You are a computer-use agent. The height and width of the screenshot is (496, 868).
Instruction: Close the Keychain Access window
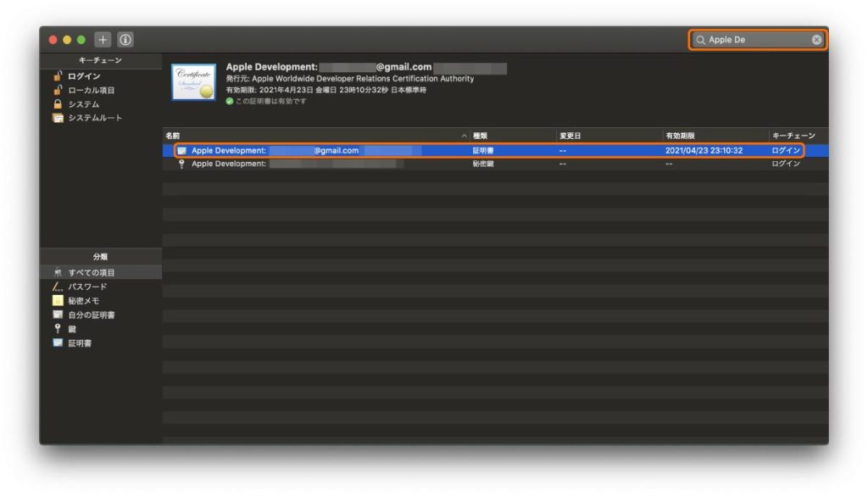(x=53, y=40)
